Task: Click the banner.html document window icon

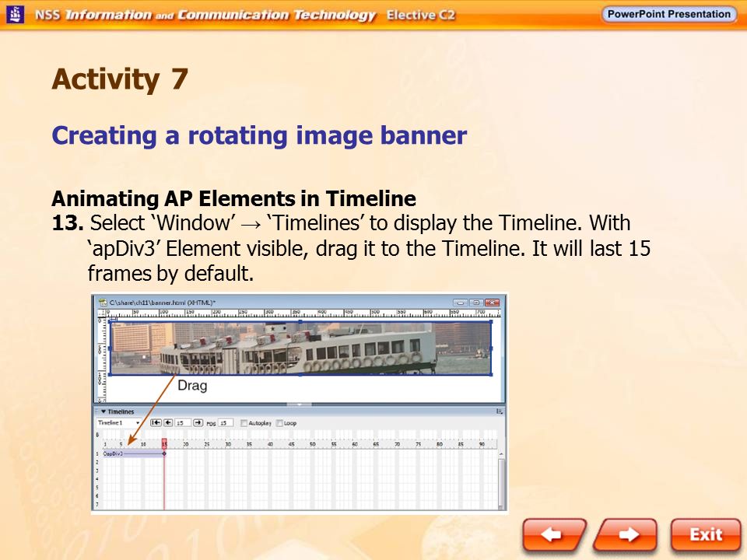Action: (103, 303)
